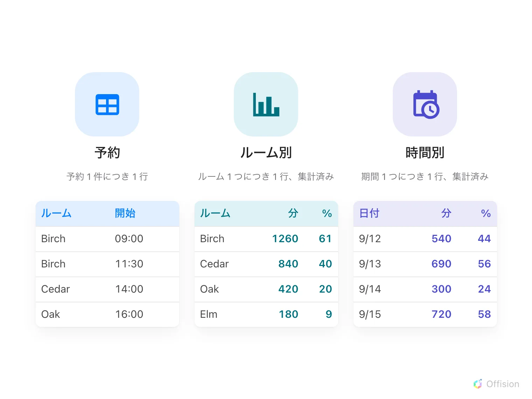This screenshot has width=532, height=399.
Task: Click the 1260 minutes value
Action: pyautogui.click(x=285, y=239)
